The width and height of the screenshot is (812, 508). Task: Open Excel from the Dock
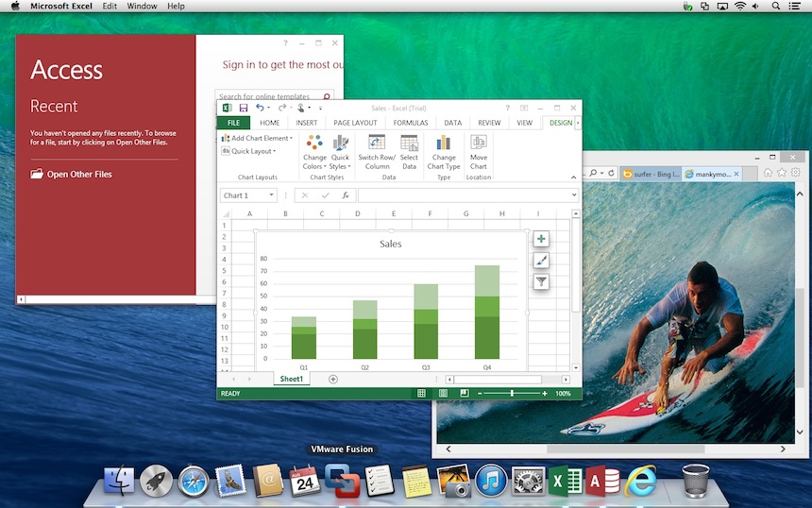coord(565,482)
